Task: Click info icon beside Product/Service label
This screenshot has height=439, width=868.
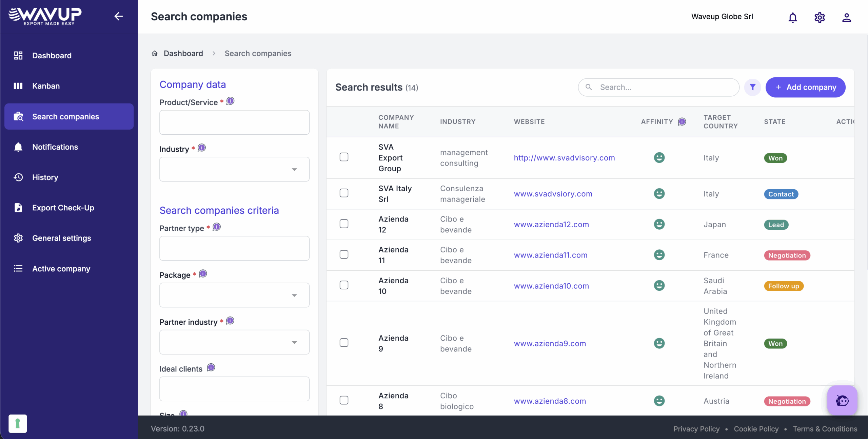Action: tap(230, 101)
